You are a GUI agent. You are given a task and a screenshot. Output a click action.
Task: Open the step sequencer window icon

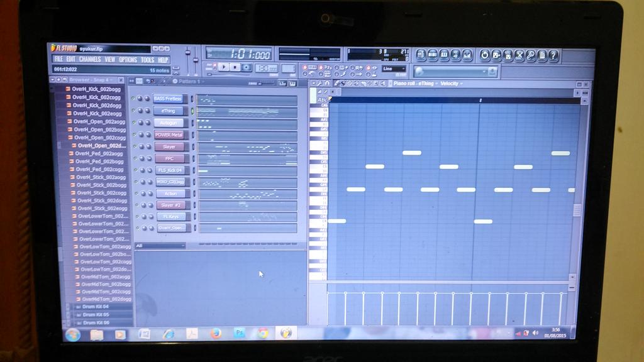(433, 55)
